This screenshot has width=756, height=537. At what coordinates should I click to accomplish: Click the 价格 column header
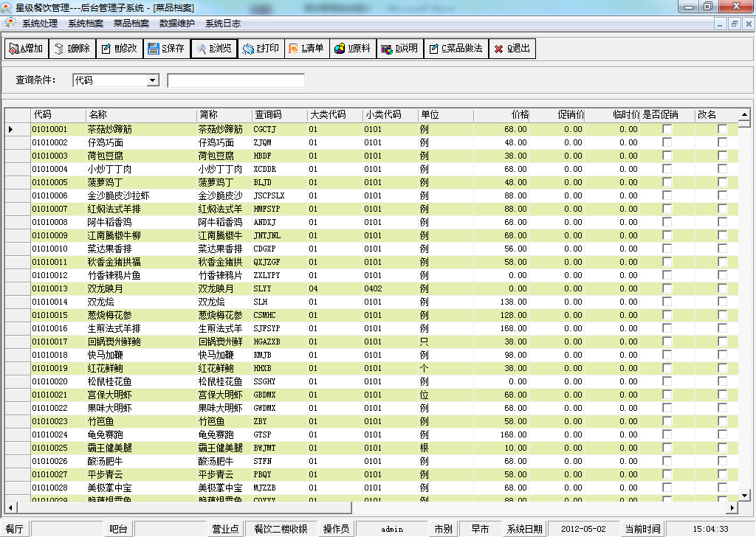[502, 115]
